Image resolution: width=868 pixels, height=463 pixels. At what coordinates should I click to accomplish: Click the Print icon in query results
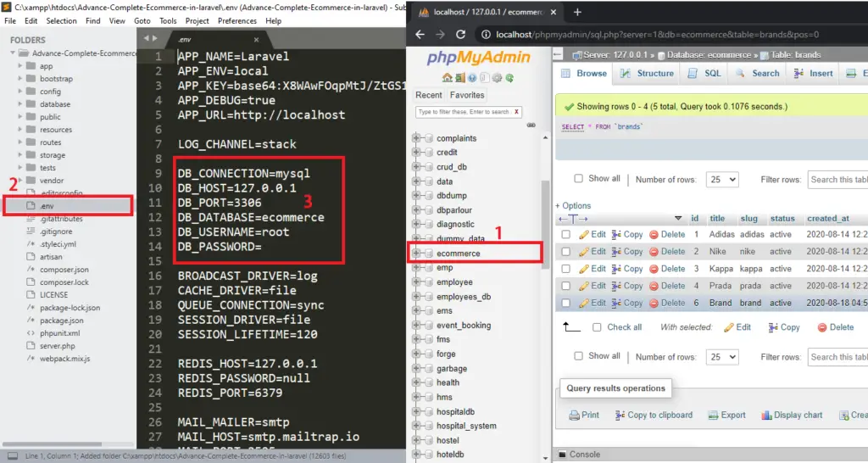574,416
